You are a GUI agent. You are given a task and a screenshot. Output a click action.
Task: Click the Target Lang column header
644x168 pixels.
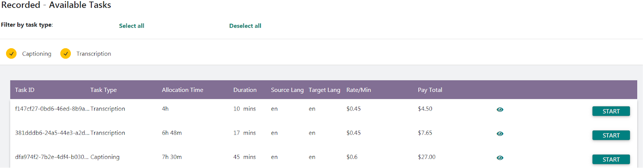coord(324,90)
